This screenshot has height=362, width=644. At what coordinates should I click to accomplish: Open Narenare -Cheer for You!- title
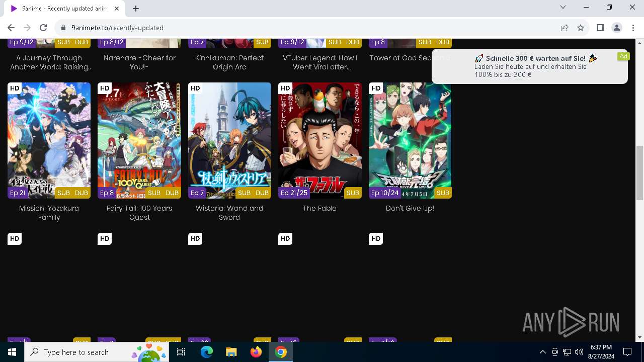[x=139, y=62]
